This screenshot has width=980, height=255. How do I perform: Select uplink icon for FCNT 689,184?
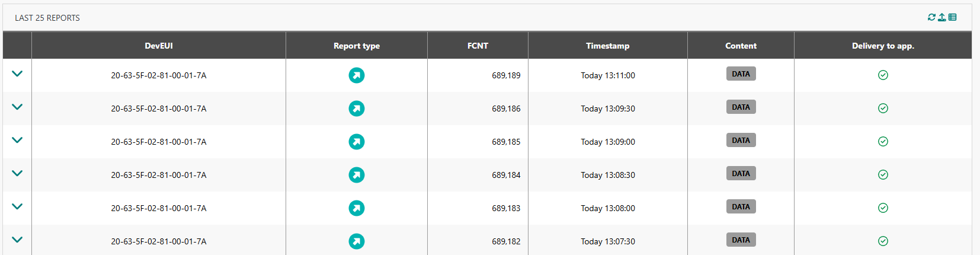(356, 175)
